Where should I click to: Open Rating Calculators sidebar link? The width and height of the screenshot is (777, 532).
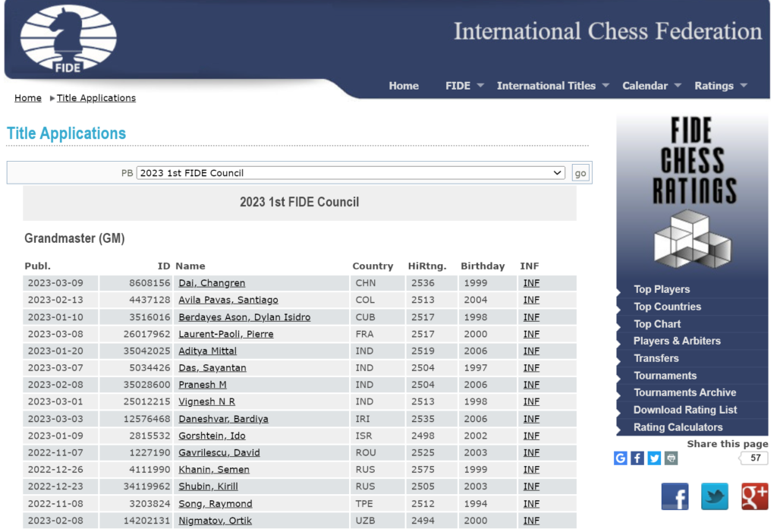pyautogui.click(x=678, y=427)
